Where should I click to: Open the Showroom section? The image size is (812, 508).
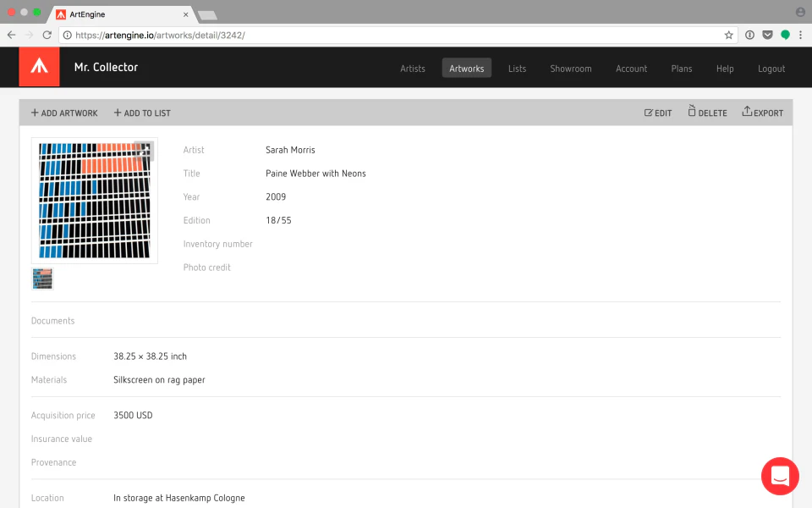pyautogui.click(x=570, y=69)
